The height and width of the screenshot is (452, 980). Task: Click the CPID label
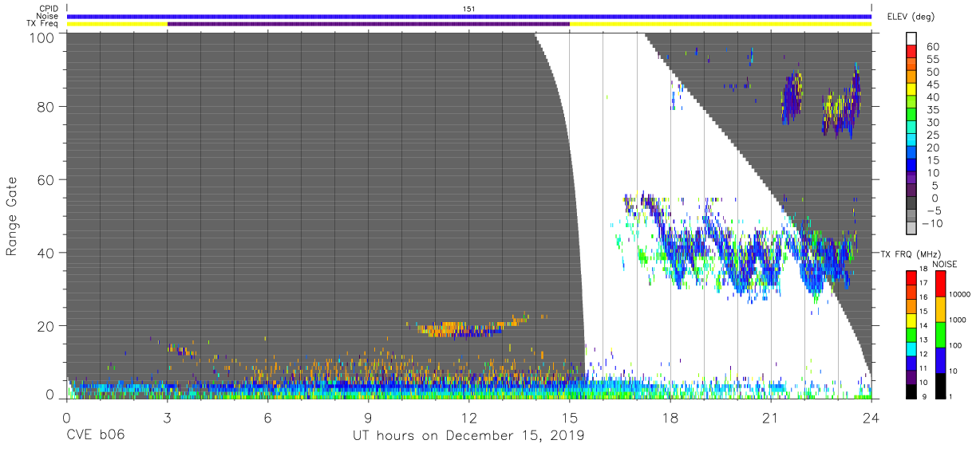49,9
